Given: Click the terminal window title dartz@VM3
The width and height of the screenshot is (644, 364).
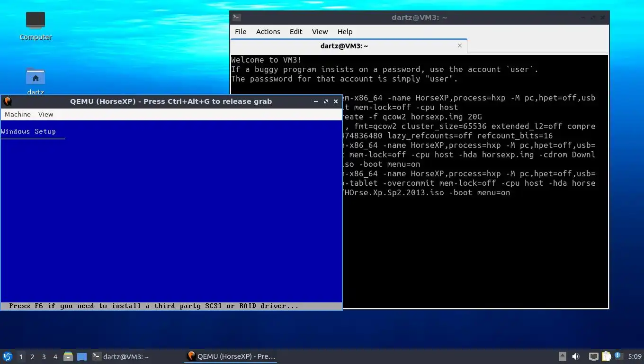Looking at the screenshot, I should [x=419, y=18].
